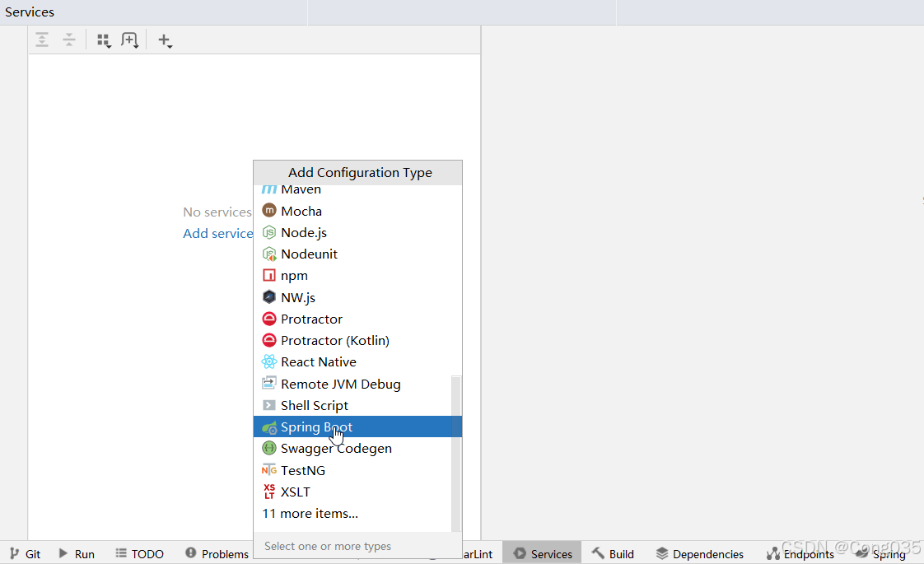The image size is (924, 564).
Task: Click the Spring Boot leaf icon
Action: pyautogui.click(x=269, y=427)
